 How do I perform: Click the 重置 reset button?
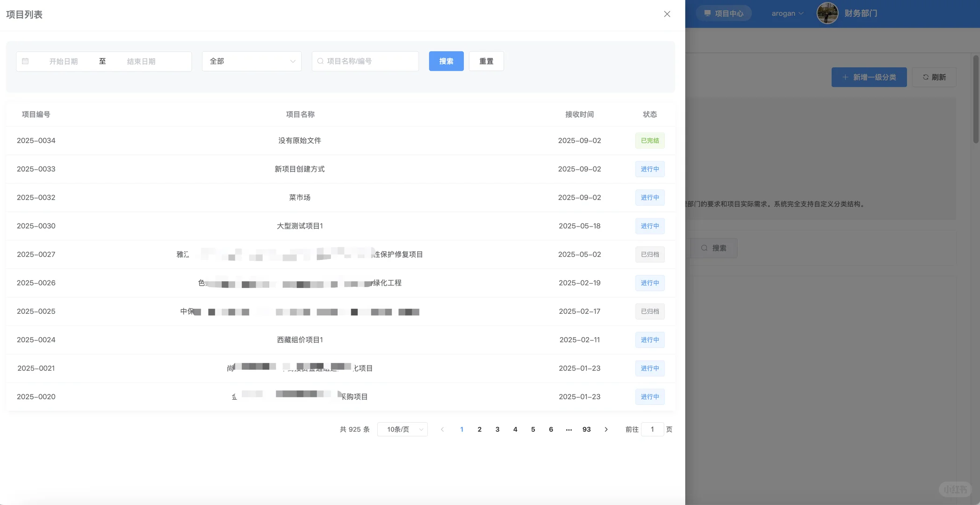486,61
